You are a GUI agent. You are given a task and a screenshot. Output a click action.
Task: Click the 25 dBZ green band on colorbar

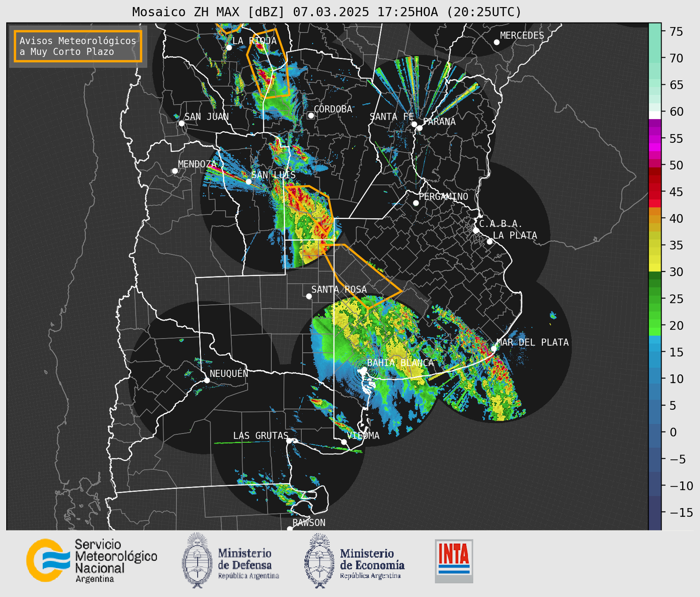655,299
